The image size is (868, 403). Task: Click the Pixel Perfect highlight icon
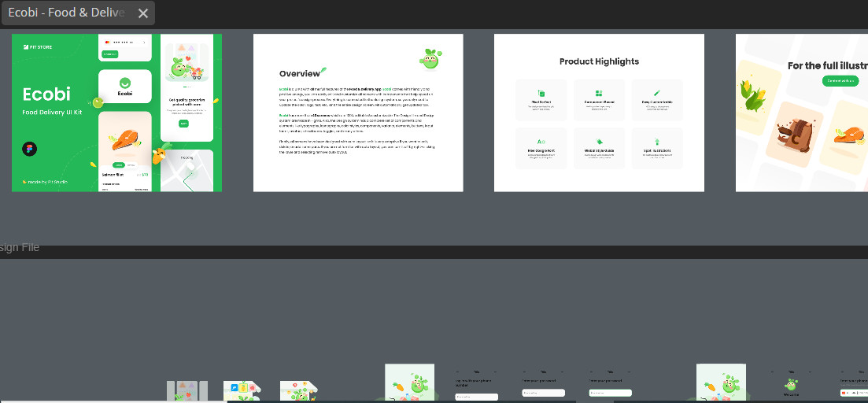pyautogui.click(x=541, y=94)
